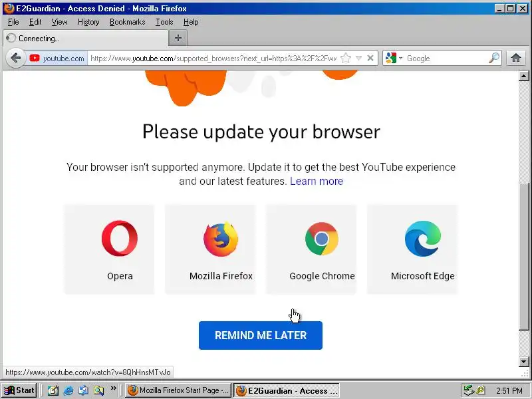Click the Google Chrome browser logo
The height and width of the screenshot is (399, 532).
(322, 239)
